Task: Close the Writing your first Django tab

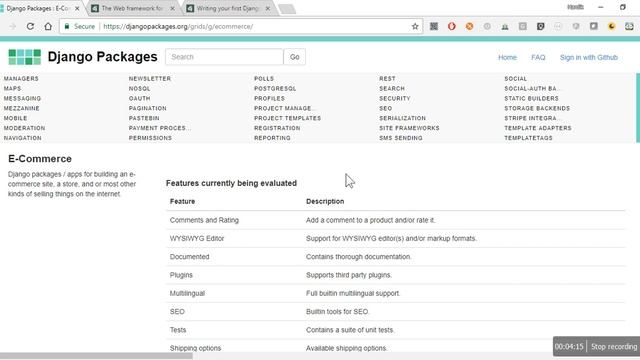Action: (x=268, y=9)
